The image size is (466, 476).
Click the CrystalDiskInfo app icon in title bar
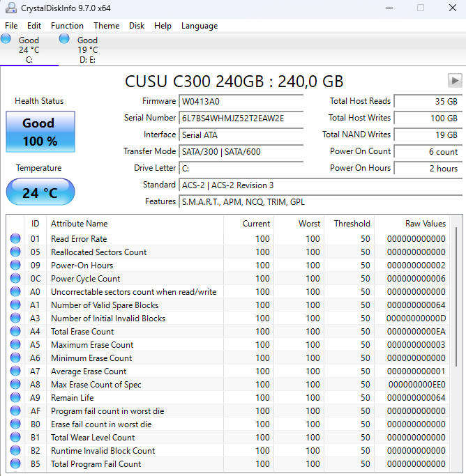pos(9,8)
